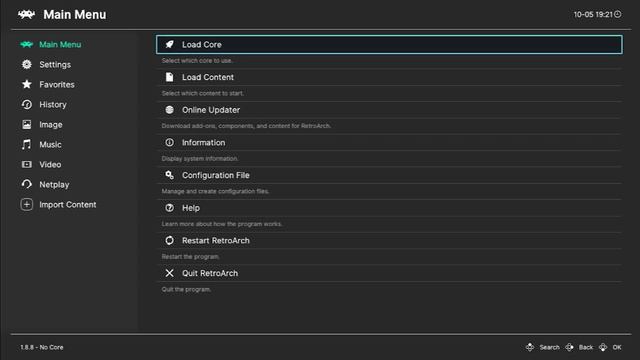Click the Restart RetroArch circular arrow icon
This screenshot has width=640, height=360.
(169, 240)
